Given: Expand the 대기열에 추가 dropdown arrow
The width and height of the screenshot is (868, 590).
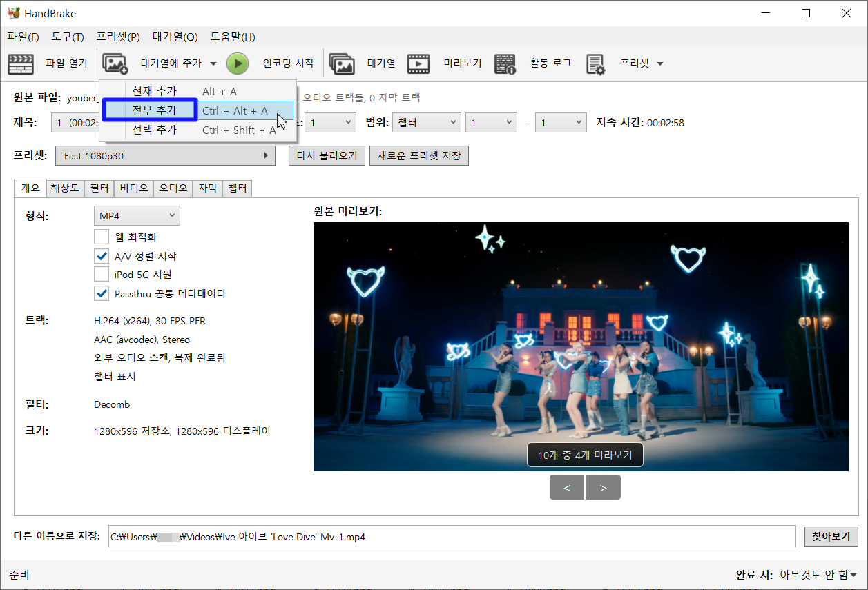Looking at the screenshot, I should click(213, 63).
